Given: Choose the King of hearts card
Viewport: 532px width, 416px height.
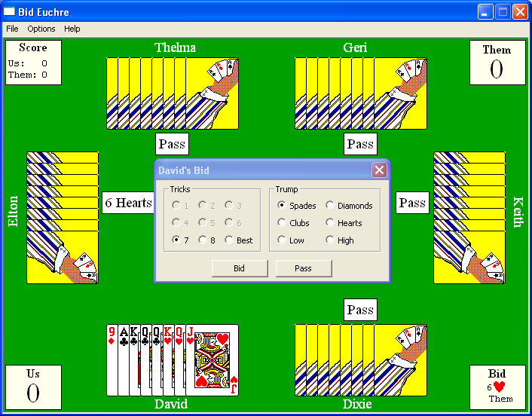Looking at the screenshot, I should tap(168, 362).
